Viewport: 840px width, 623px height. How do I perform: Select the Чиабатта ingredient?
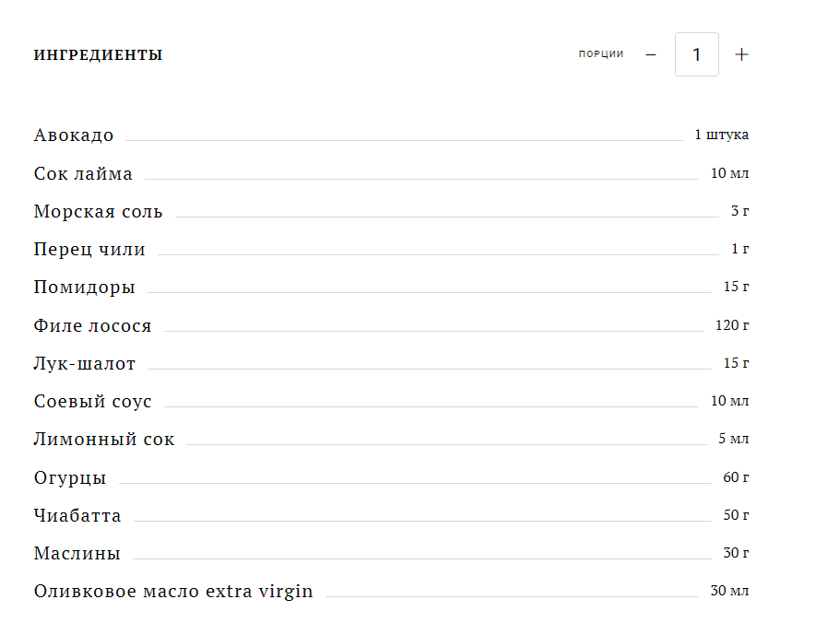(x=77, y=516)
